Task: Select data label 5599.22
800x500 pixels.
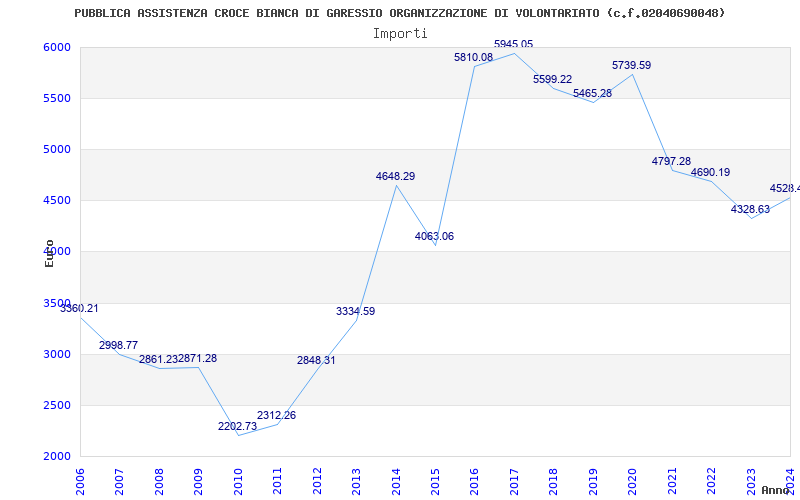Action: (x=553, y=79)
